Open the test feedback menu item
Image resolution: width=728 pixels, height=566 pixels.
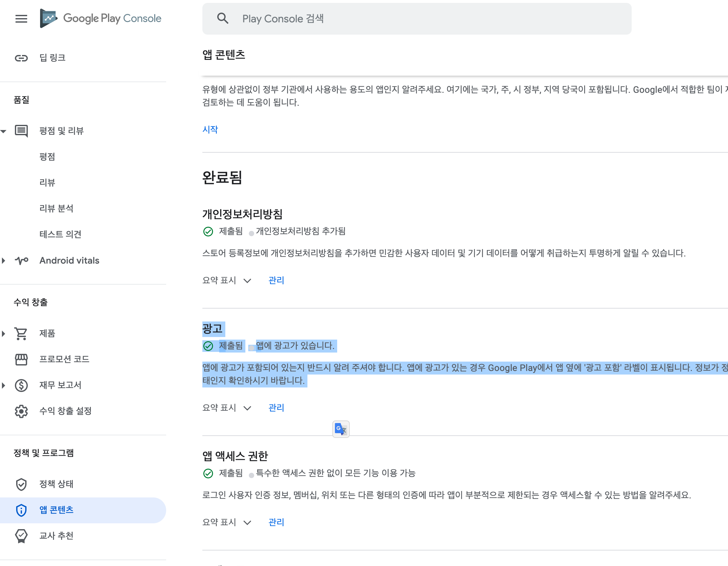tap(60, 234)
